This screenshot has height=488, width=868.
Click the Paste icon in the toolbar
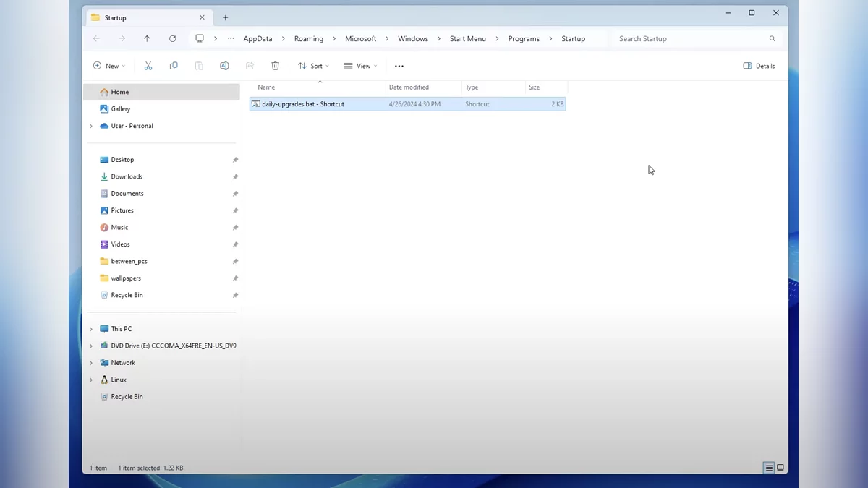[199, 65]
